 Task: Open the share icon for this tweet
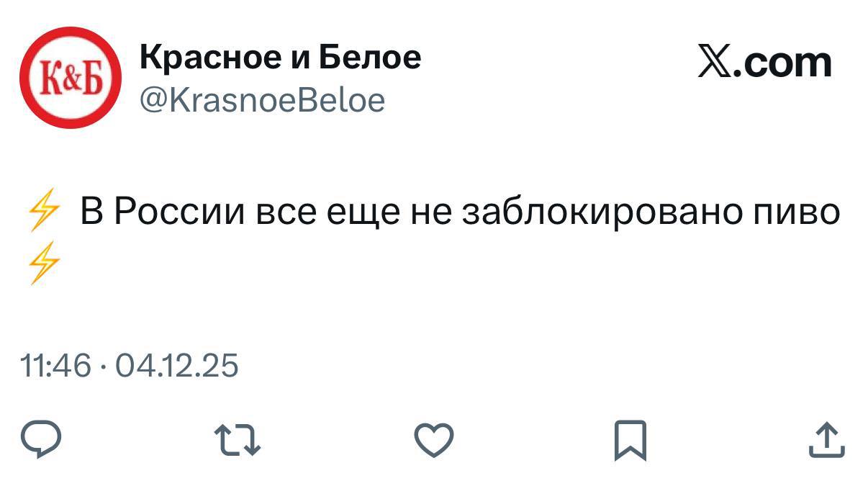826,440
